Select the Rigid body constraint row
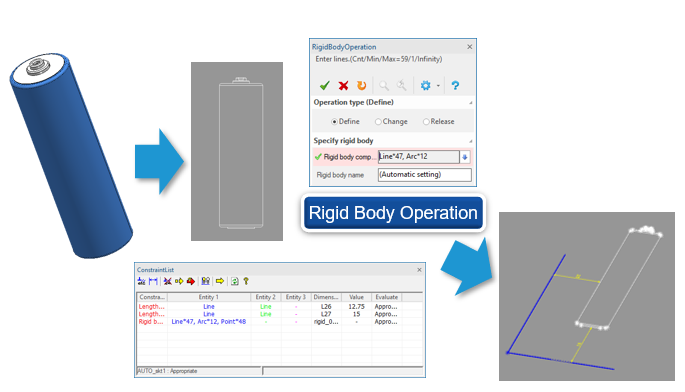This screenshot has width=685, height=392. click(x=280, y=322)
